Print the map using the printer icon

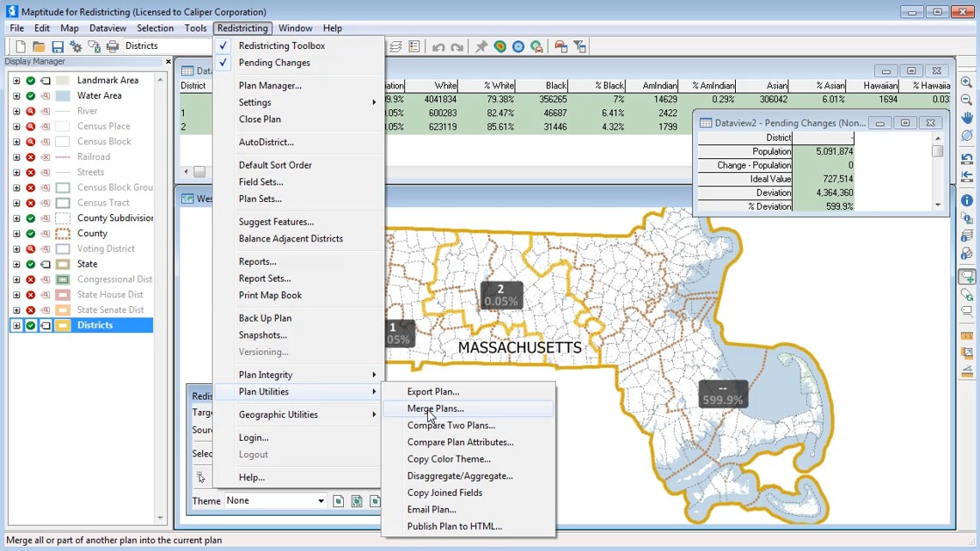[112, 46]
